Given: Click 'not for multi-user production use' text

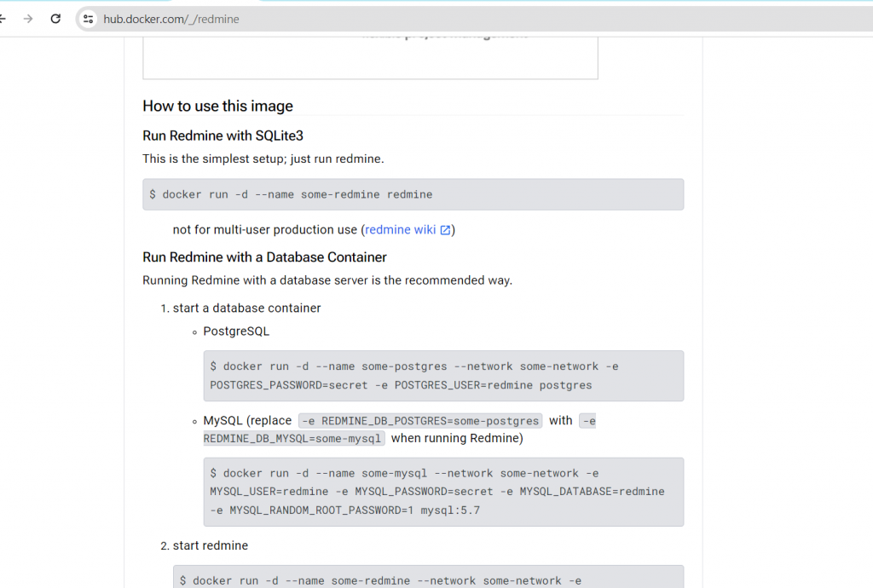Looking at the screenshot, I should pos(265,230).
